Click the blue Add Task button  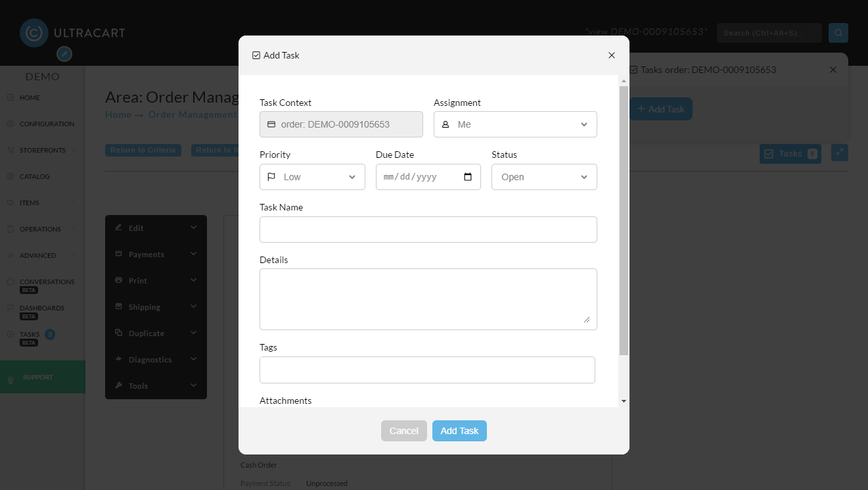point(459,431)
